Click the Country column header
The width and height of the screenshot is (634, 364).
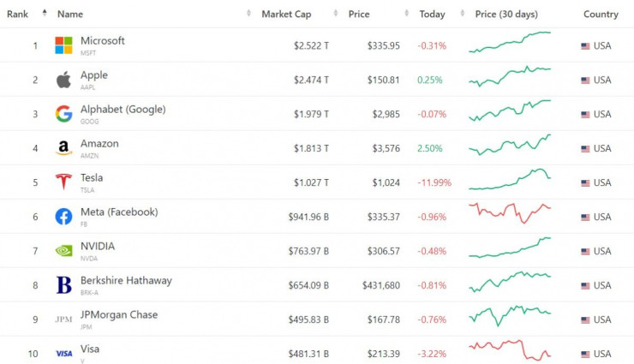point(601,14)
